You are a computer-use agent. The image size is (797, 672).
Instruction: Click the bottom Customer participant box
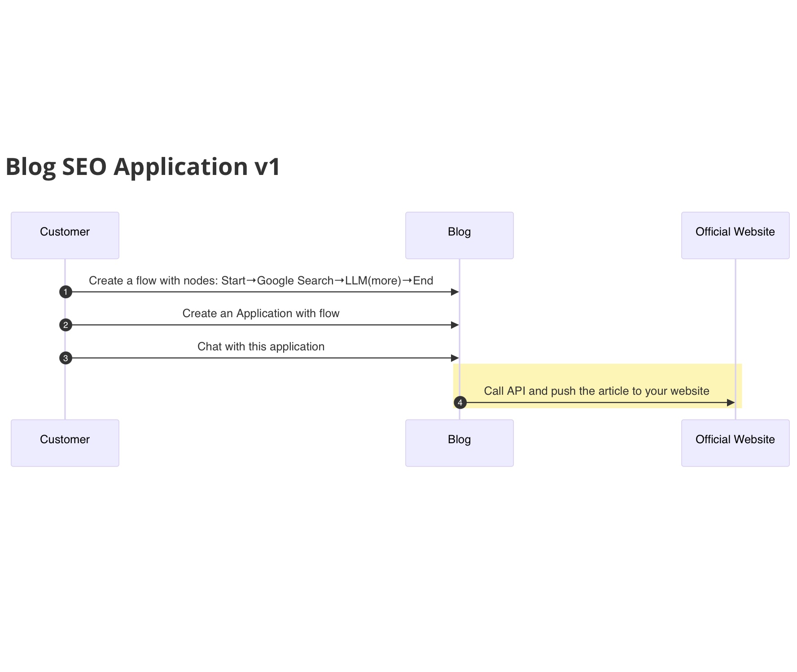pos(65,443)
